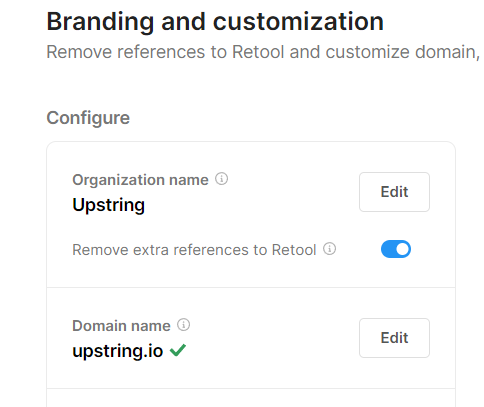The height and width of the screenshot is (407, 484).
Task: Select the upstring.io domain text
Action: click(x=118, y=351)
